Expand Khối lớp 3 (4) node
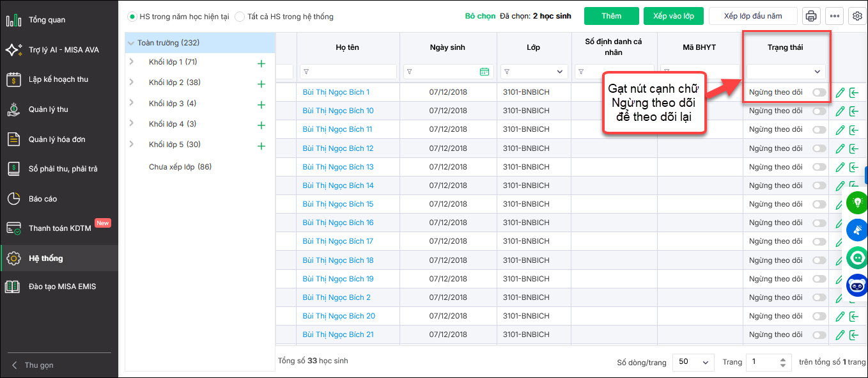868x378 pixels. pyautogui.click(x=132, y=103)
